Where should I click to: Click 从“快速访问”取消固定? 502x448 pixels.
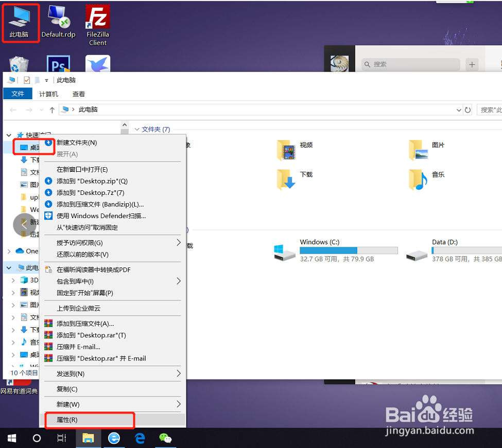point(112,227)
